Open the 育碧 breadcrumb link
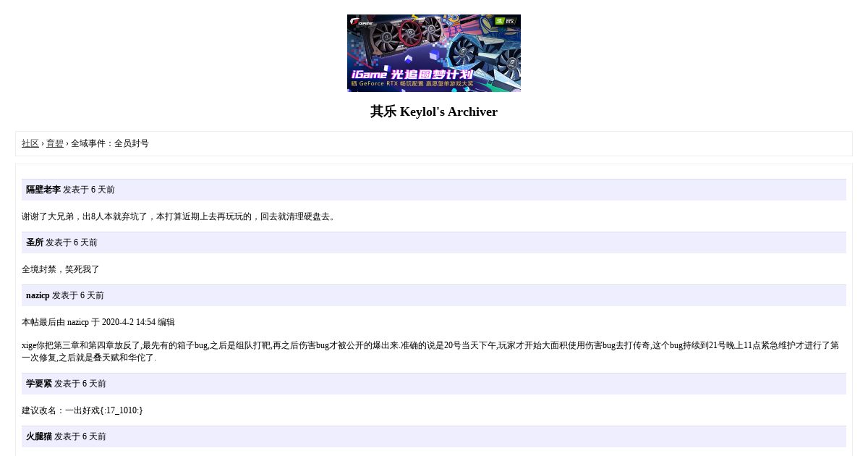The image size is (868, 456). (55, 143)
